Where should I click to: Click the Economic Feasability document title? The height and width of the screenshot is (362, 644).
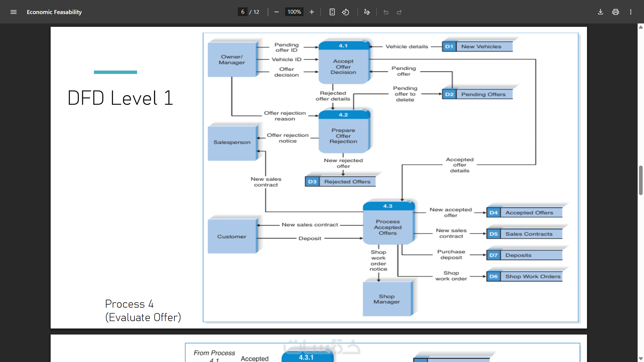click(x=54, y=12)
